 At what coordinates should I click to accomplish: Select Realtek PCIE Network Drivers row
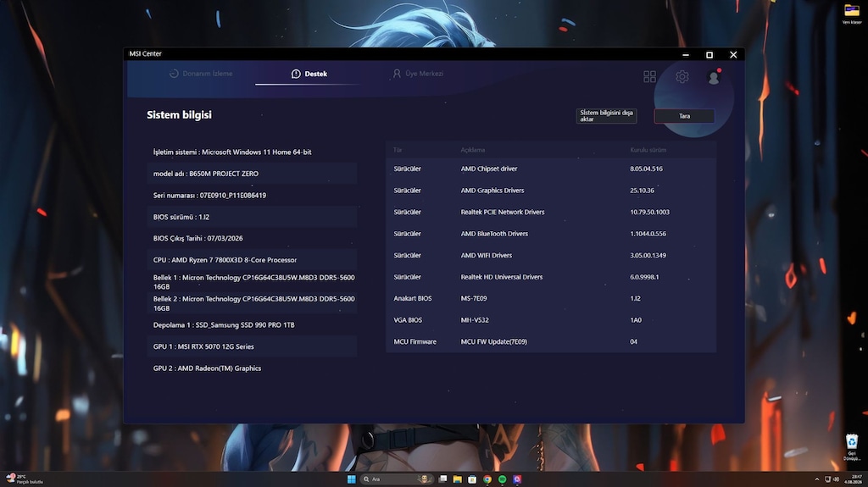click(551, 212)
